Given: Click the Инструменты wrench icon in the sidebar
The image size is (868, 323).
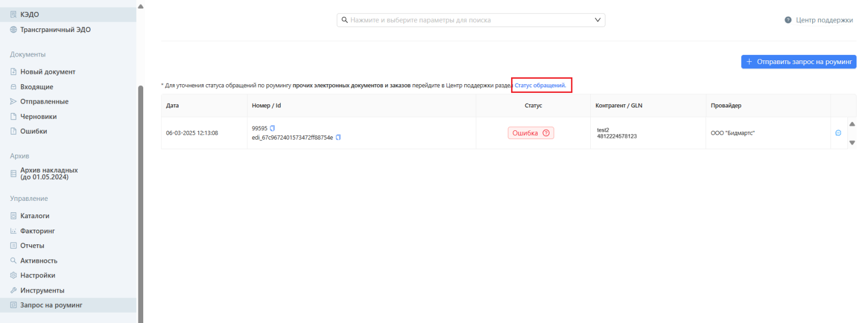Looking at the screenshot, I should [x=14, y=290].
